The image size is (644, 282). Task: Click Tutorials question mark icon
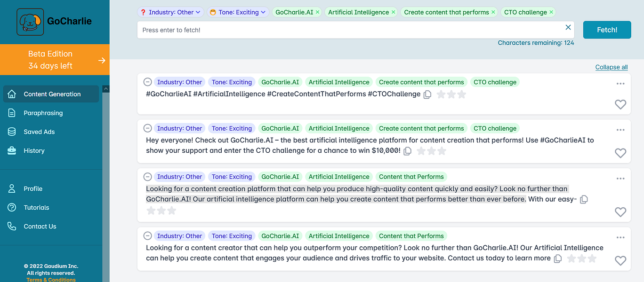tap(12, 207)
